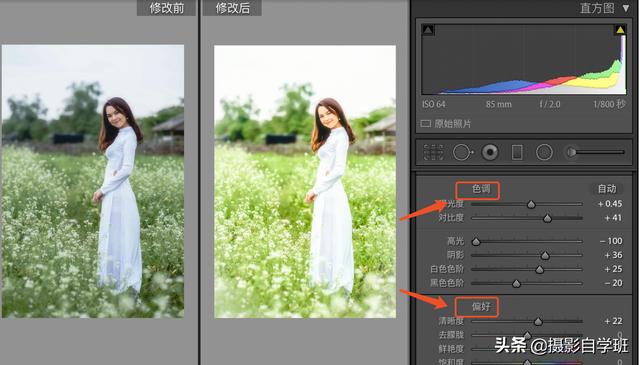Click the 高光 slider handle

point(476,242)
